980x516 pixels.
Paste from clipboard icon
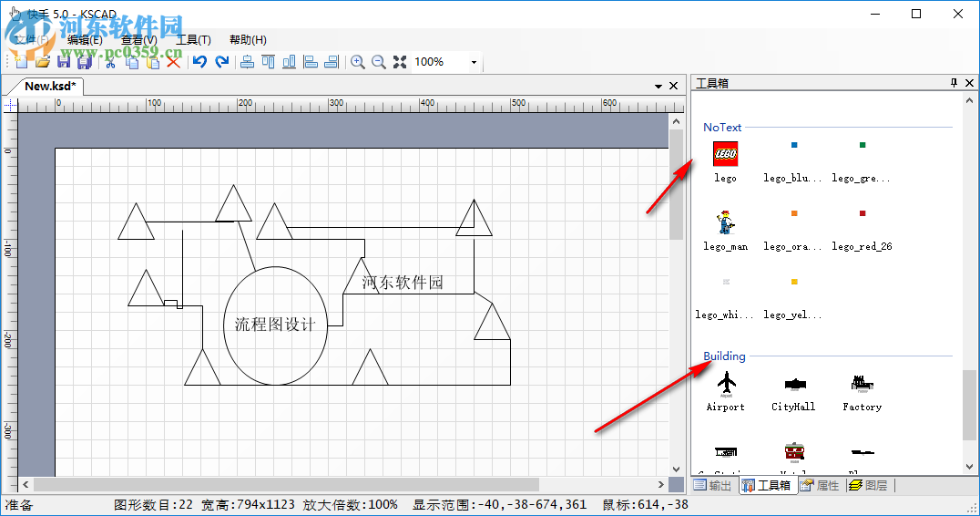(x=152, y=61)
